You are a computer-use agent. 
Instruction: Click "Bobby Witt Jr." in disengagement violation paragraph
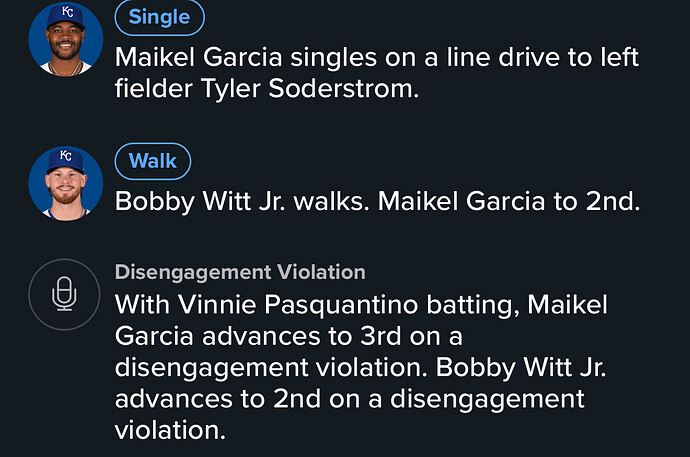(x=521, y=367)
